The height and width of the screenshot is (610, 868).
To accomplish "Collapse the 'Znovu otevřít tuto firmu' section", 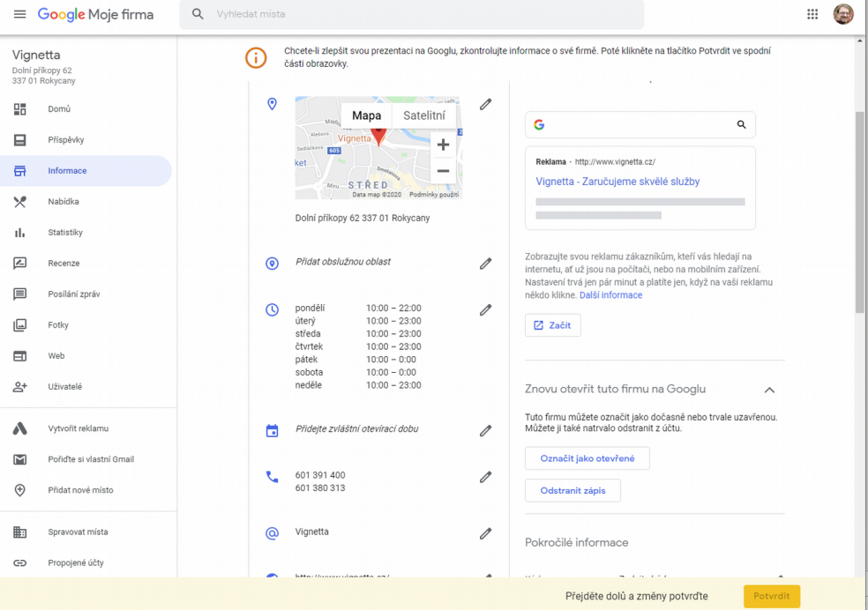I will (769, 390).
